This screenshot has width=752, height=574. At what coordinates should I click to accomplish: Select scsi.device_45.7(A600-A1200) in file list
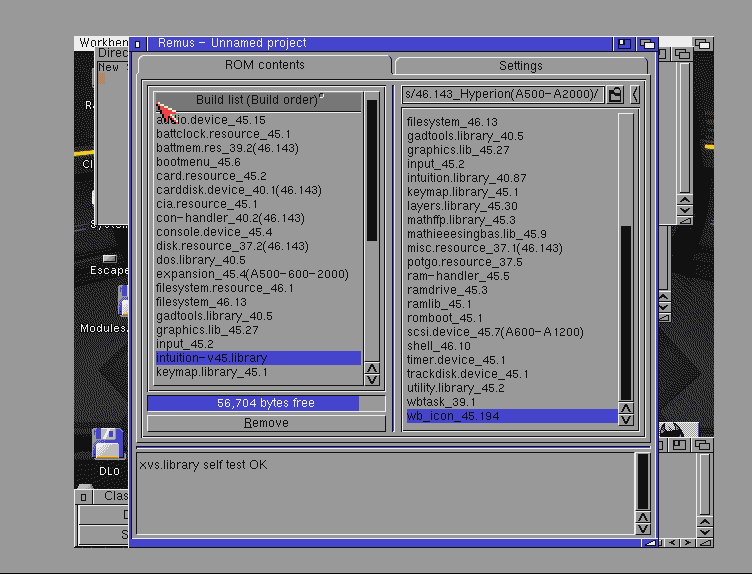coord(494,332)
